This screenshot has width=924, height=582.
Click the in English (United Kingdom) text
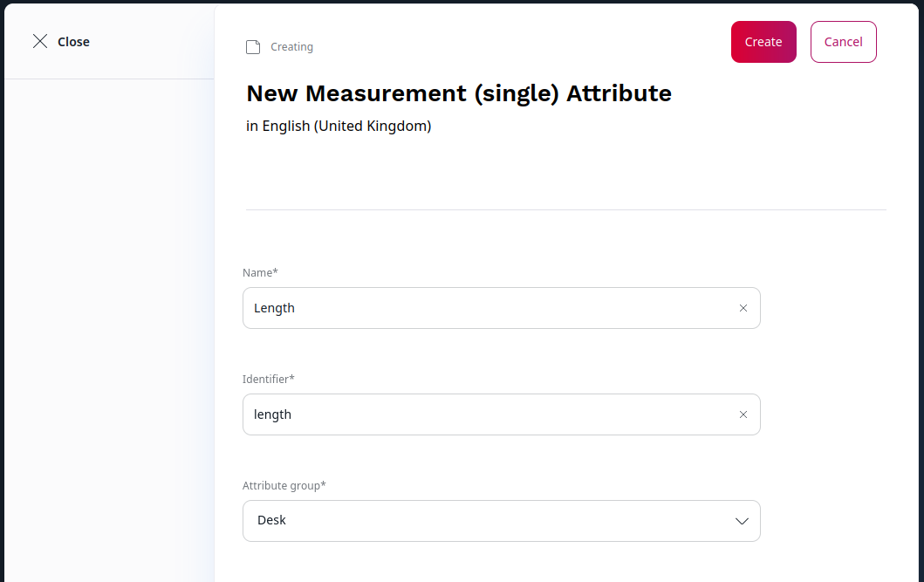click(339, 126)
